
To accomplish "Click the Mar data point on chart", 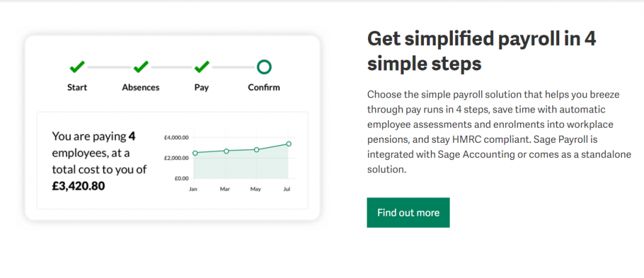I will click(226, 151).
